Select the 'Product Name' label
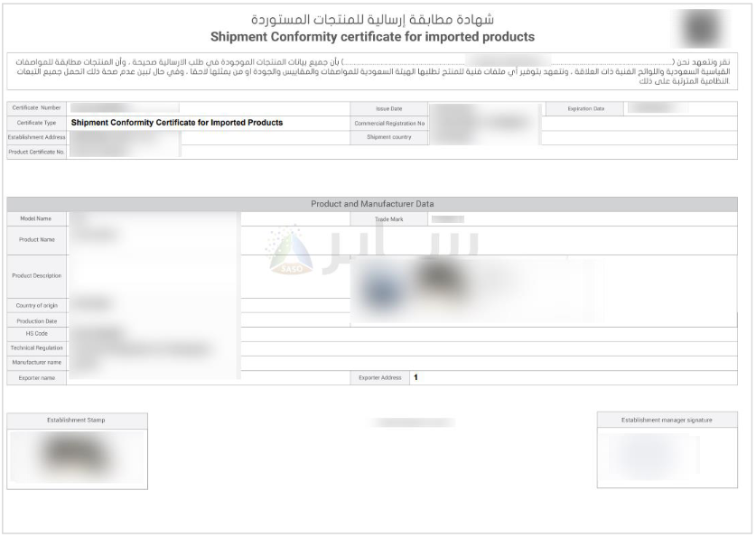The width and height of the screenshot is (756, 537). [x=37, y=240]
